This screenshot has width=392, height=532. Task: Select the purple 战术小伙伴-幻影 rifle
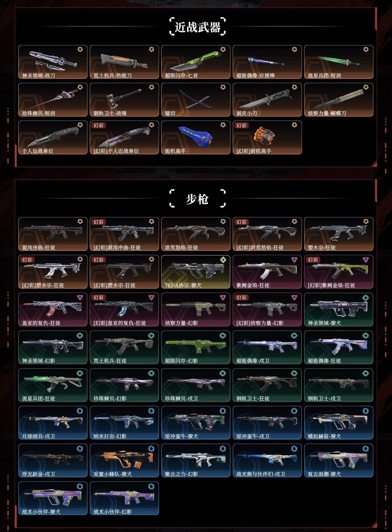pyautogui.click(x=124, y=498)
